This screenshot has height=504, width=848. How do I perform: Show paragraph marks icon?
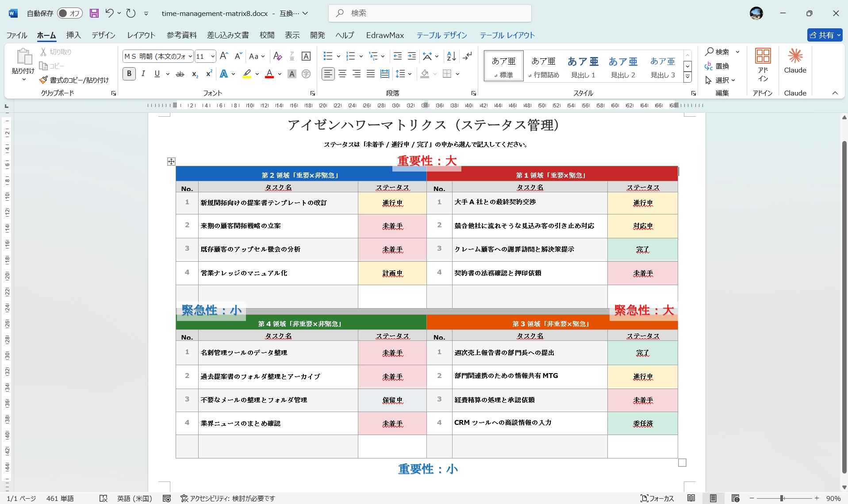(x=468, y=56)
